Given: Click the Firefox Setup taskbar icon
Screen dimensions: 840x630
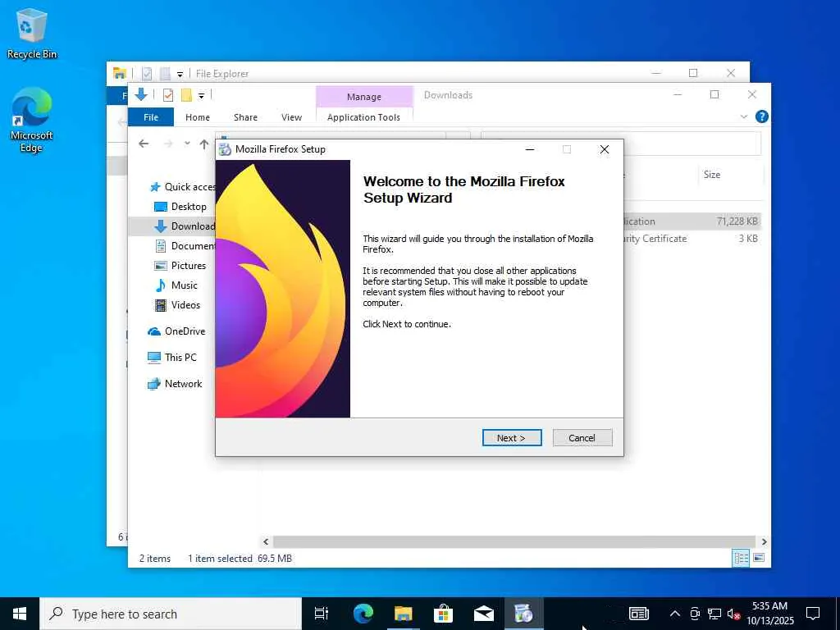Looking at the screenshot, I should click(523, 614).
